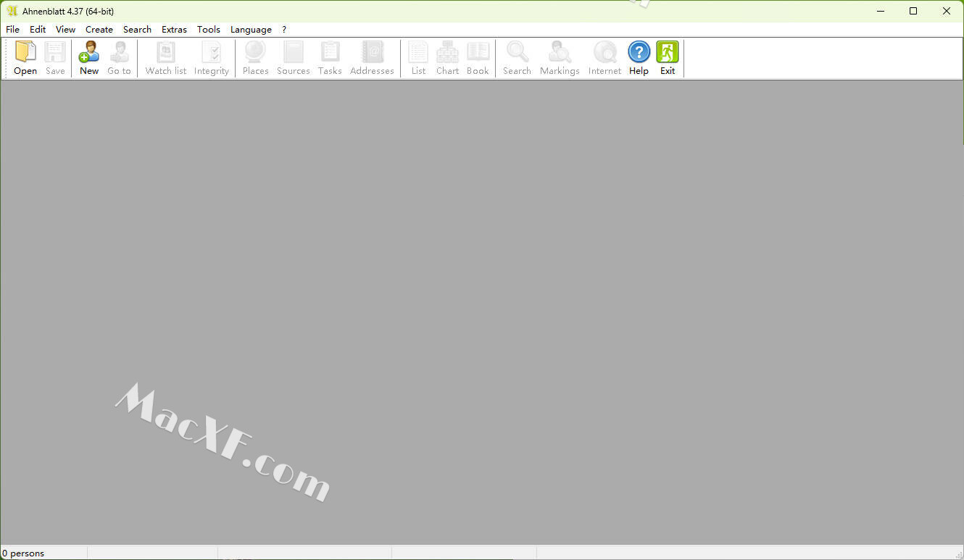Open Help with the question mark icon
Image resolution: width=964 pixels, height=560 pixels.
(639, 53)
